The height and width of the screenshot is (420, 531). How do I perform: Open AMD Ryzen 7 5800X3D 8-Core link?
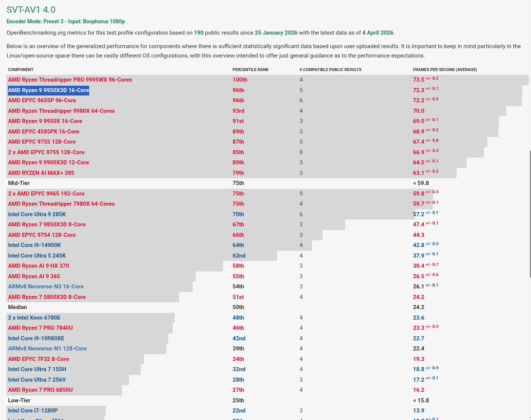pyautogui.click(x=47, y=297)
